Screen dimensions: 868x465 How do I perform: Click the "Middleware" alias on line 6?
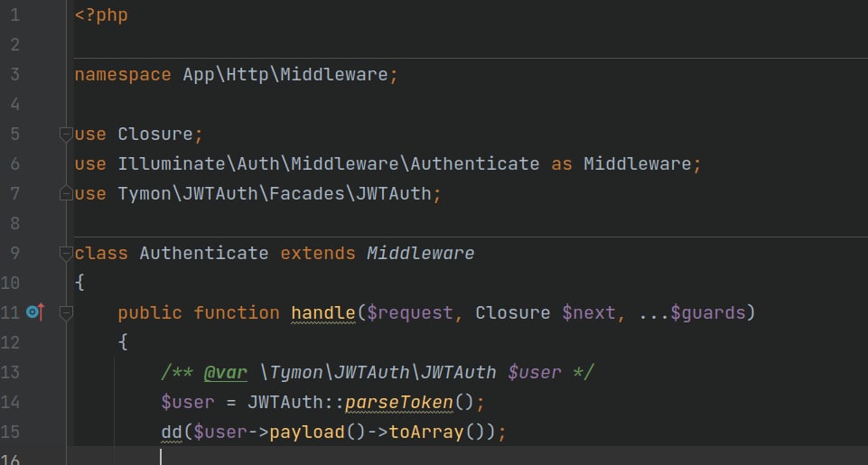tap(637, 163)
